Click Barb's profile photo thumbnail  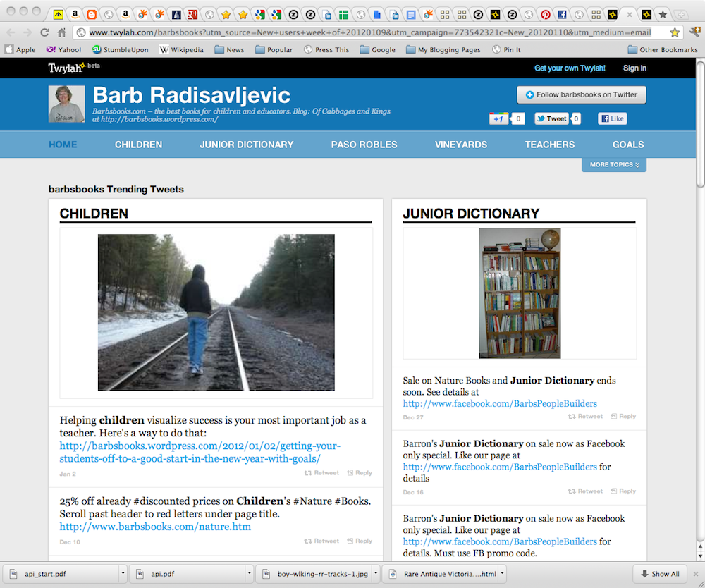point(66,104)
